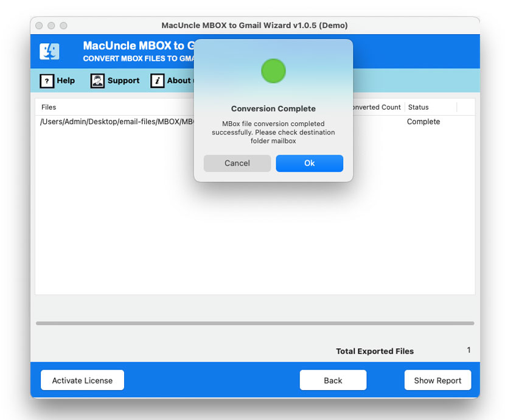Click the exported files count 1
Viewport: 505px width, 420px height.
click(x=469, y=350)
